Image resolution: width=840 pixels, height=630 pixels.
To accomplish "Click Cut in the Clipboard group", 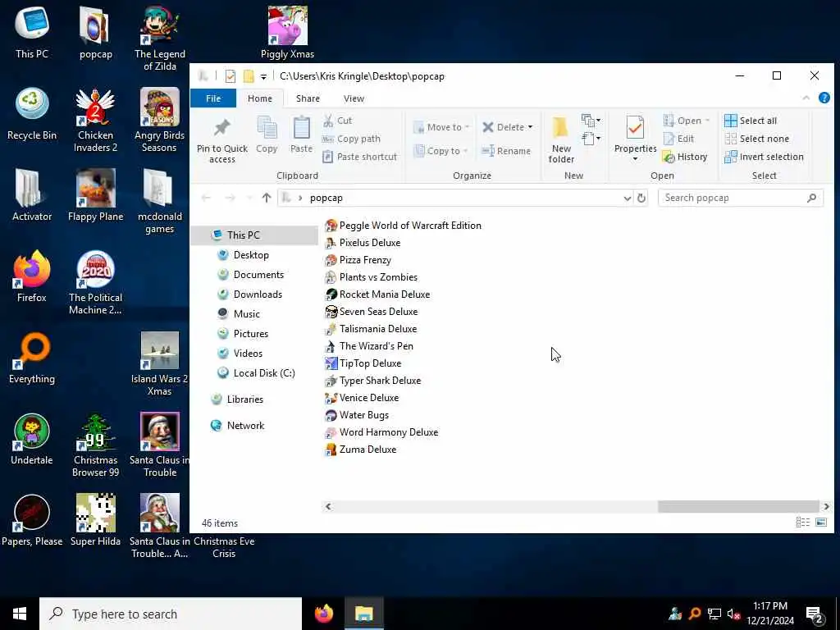I will click(x=337, y=121).
